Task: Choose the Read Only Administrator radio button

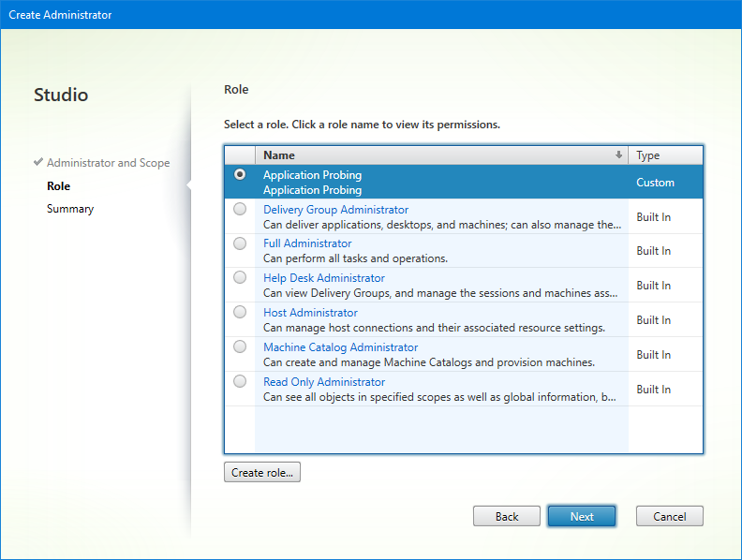Action: (241, 381)
